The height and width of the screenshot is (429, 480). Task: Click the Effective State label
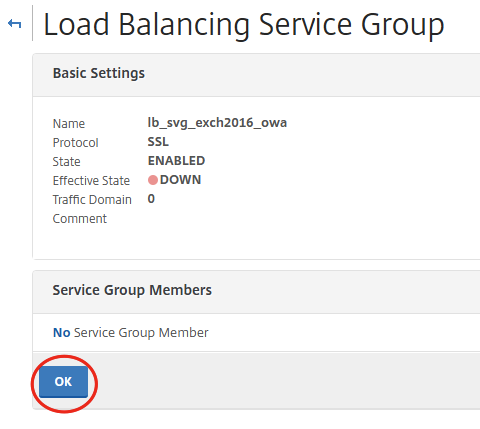point(91,181)
